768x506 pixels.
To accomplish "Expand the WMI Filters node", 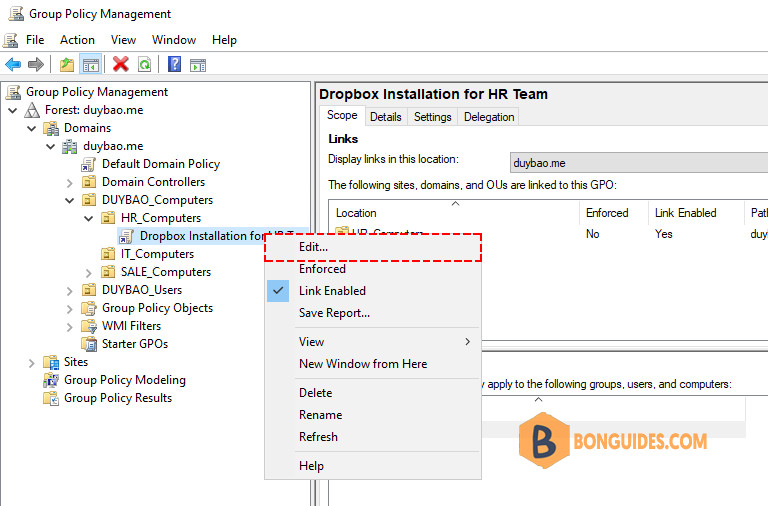I will [70, 327].
